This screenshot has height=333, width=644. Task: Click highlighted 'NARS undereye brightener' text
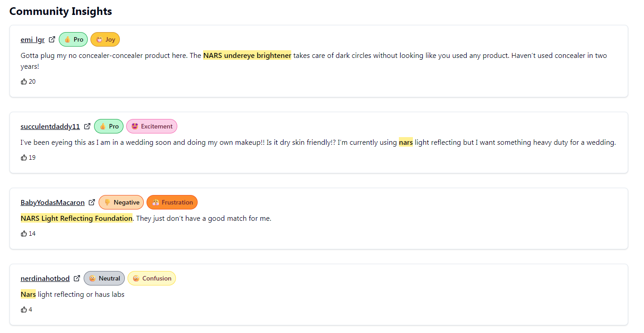tap(247, 55)
